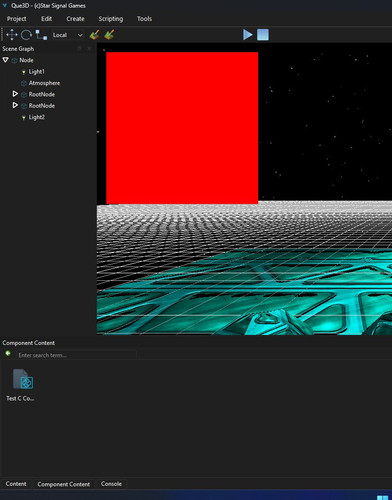Select the Scale gizmo tool

pos(41,35)
